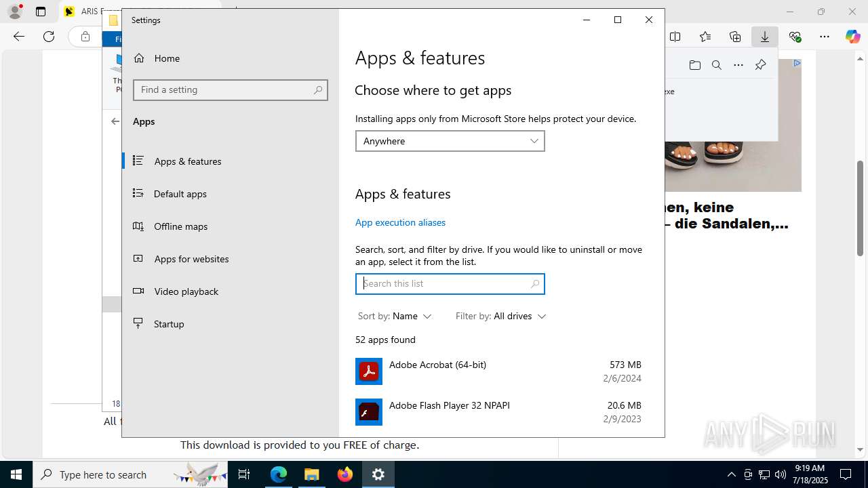Change Sort by Name dropdown
868x488 pixels.
[x=395, y=316]
